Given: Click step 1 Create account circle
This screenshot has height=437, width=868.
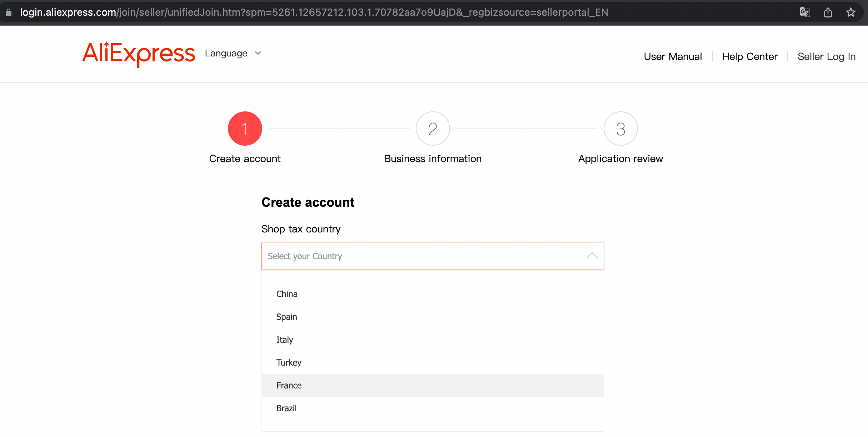Looking at the screenshot, I should tap(245, 129).
